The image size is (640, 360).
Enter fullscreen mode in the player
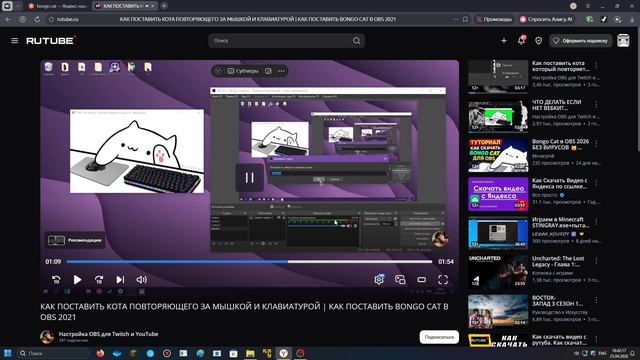[443, 280]
